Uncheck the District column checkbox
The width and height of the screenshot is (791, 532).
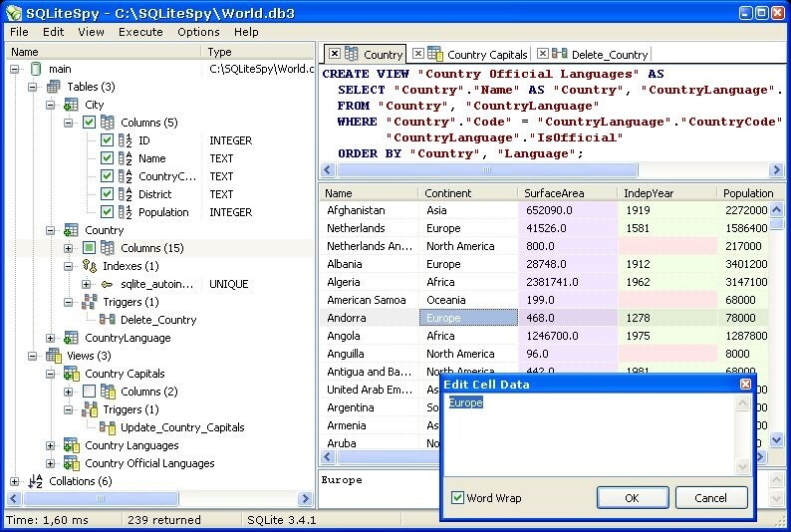click(x=107, y=194)
